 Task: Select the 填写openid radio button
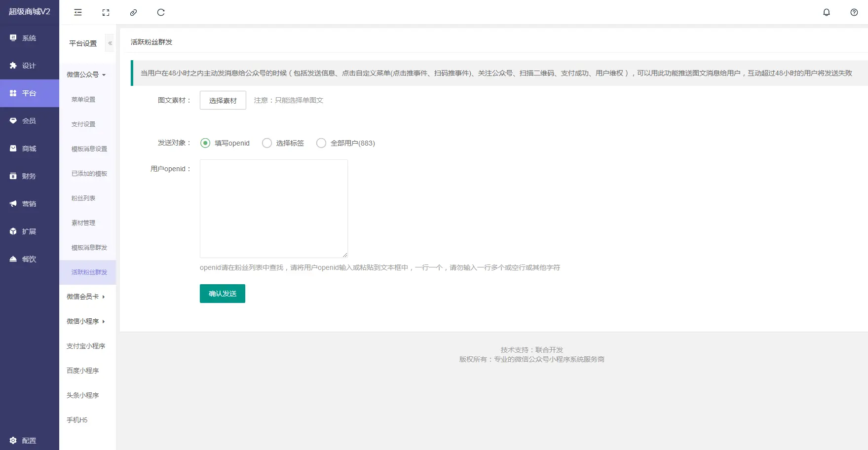coord(205,143)
